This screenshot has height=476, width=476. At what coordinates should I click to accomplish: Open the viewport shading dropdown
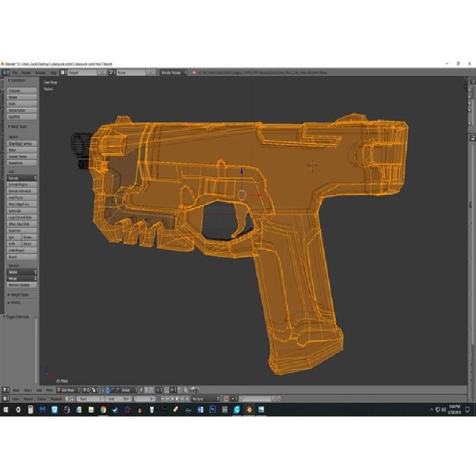click(x=86, y=390)
